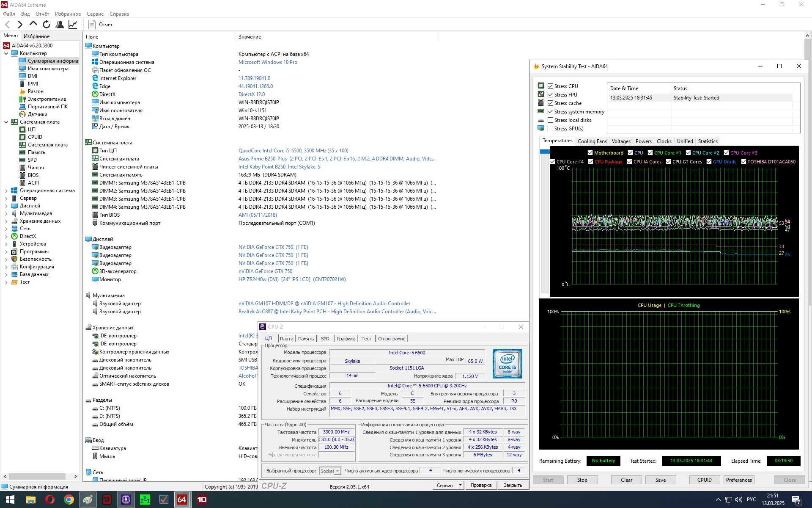Click Clear button in Stability Test
Screen dimensions: 812x508
[x=626, y=480]
